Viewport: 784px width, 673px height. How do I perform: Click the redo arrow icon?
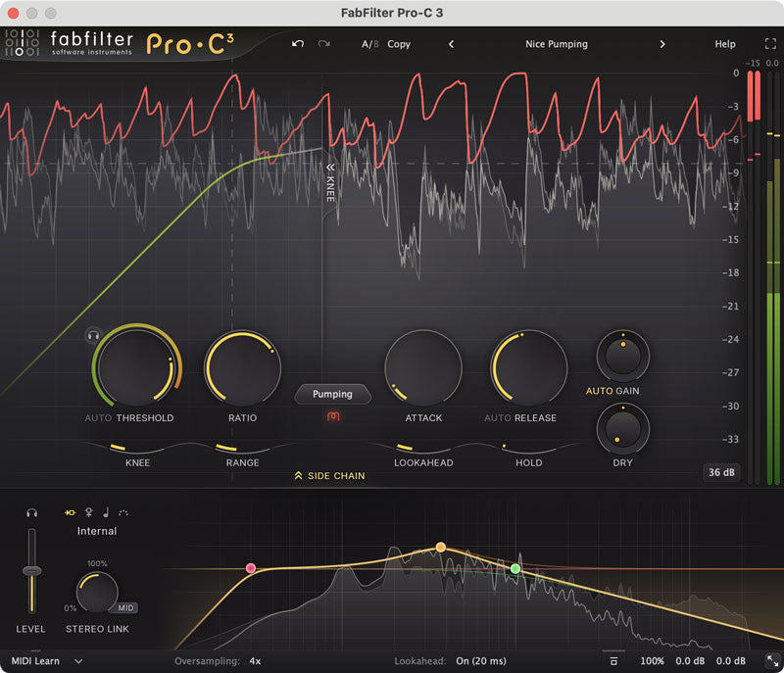pyautogui.click(x=324, y=44)
